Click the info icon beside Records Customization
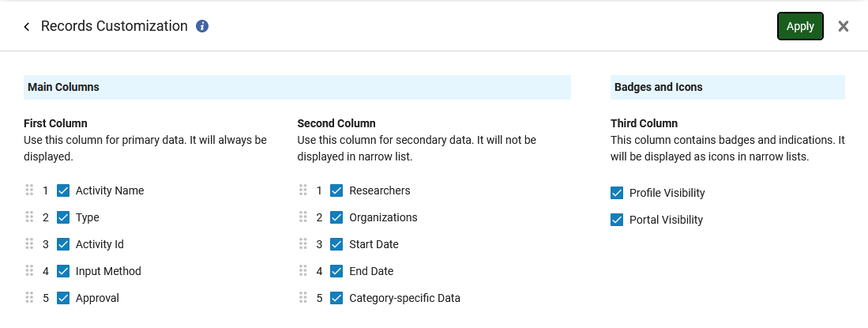The height and width of the screenshot is (328, 868). 202,26
